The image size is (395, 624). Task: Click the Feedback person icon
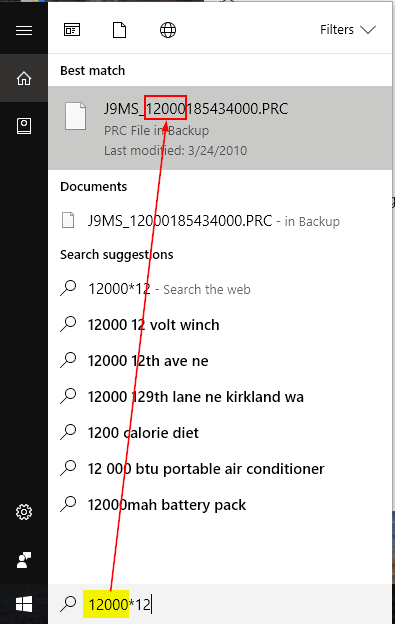point(24,560)
